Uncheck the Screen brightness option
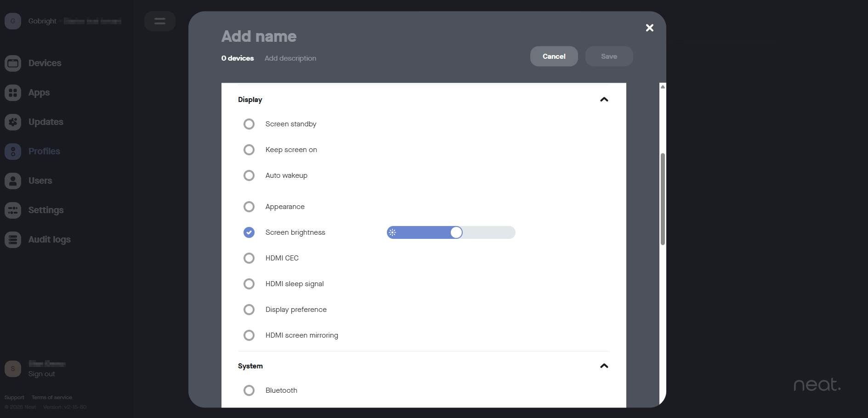 249,232
